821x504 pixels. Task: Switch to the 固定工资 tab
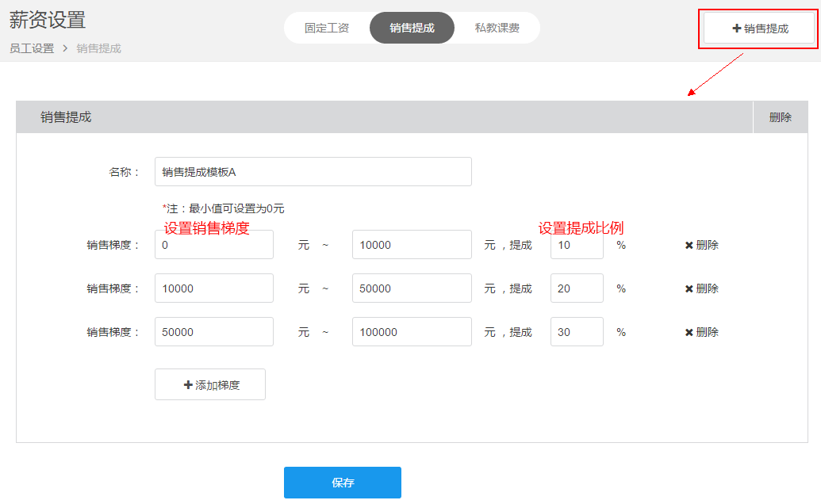click(327, 28)
